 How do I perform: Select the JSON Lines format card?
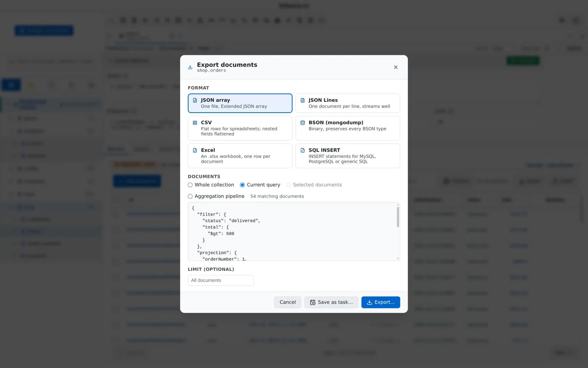coord(348,103)
